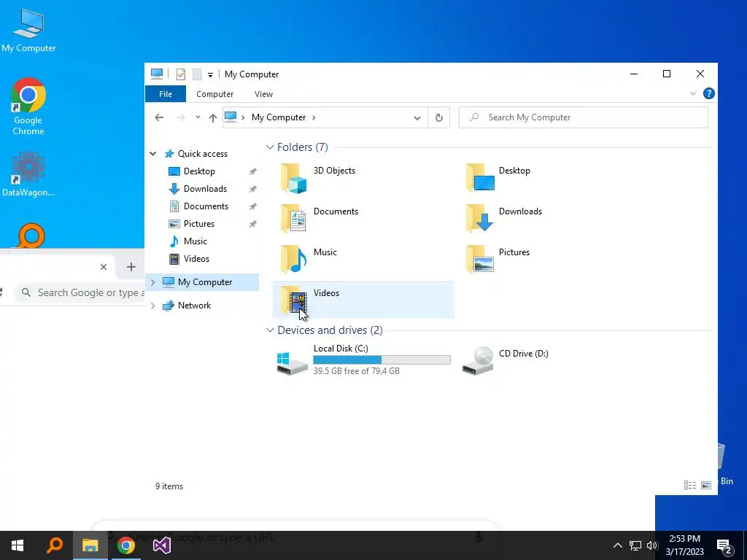Screen dimensions: 747x560
Task: Open the notification center icon
Action: 724,546
